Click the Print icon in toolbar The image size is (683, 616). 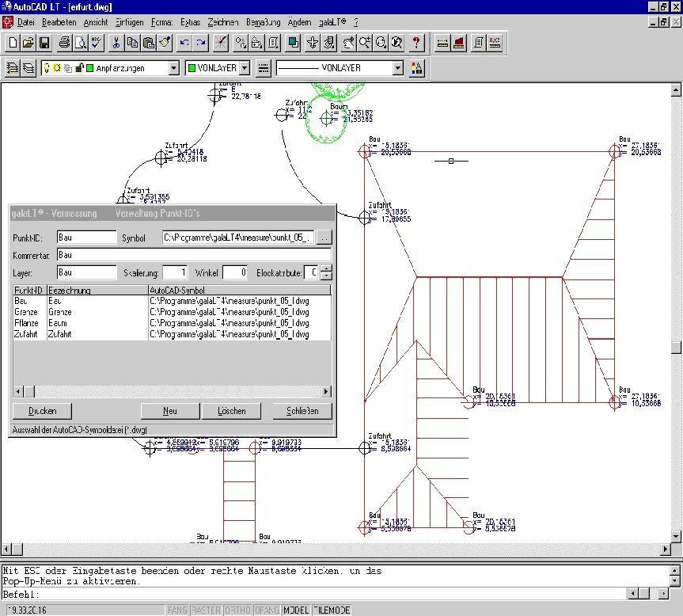tap(64, 43)
